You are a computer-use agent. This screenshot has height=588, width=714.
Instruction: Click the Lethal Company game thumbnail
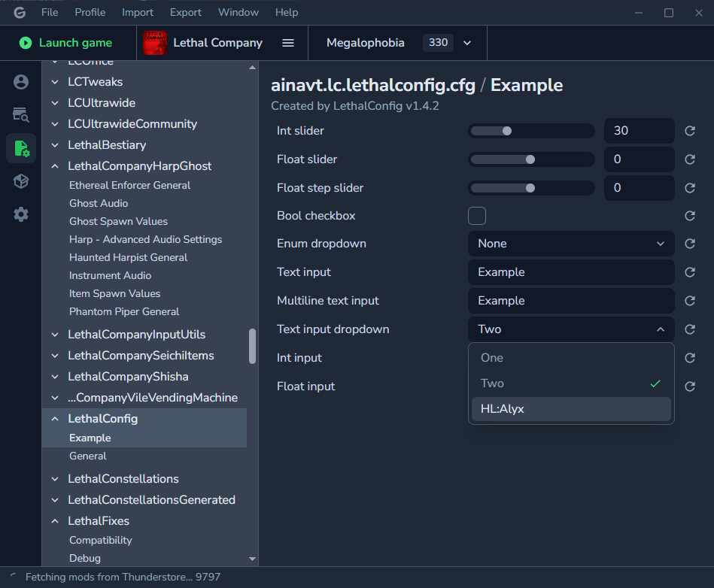click(x=155, y=43)
